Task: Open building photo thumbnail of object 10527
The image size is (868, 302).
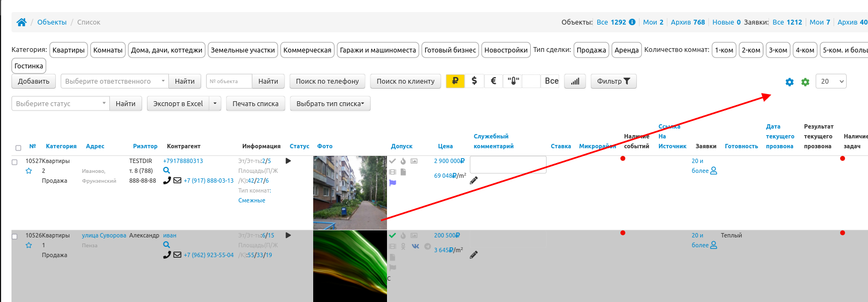Action: (x=350, y=193)
